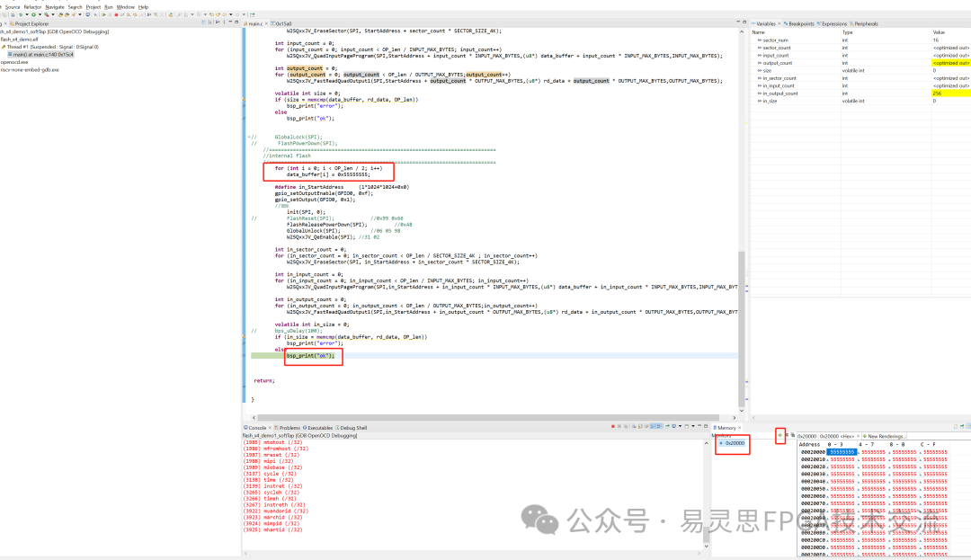The height and width of the screenshot is (560, 971).
Task: Expand the in_output_count variable row
Action: pyautogui.click(x=759, y=93)
